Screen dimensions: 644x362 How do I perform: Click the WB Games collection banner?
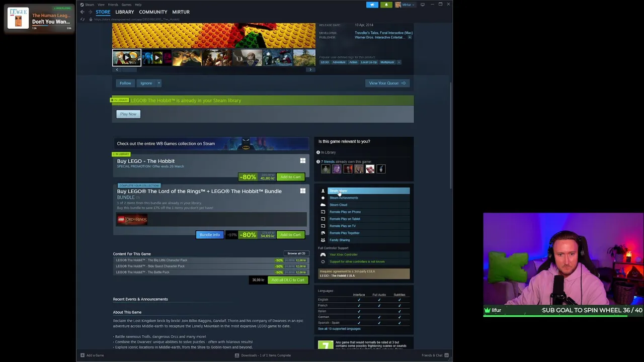211,144
